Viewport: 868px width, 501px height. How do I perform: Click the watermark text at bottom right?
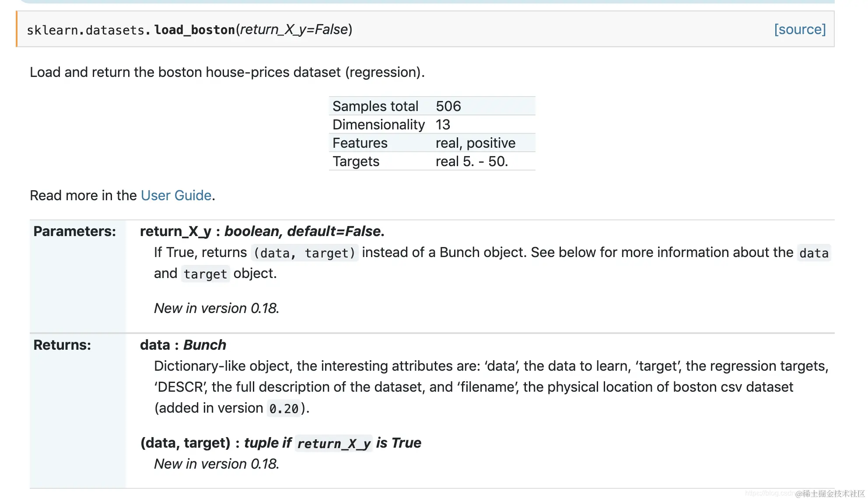pyautogui.click(x=829, y=494)
